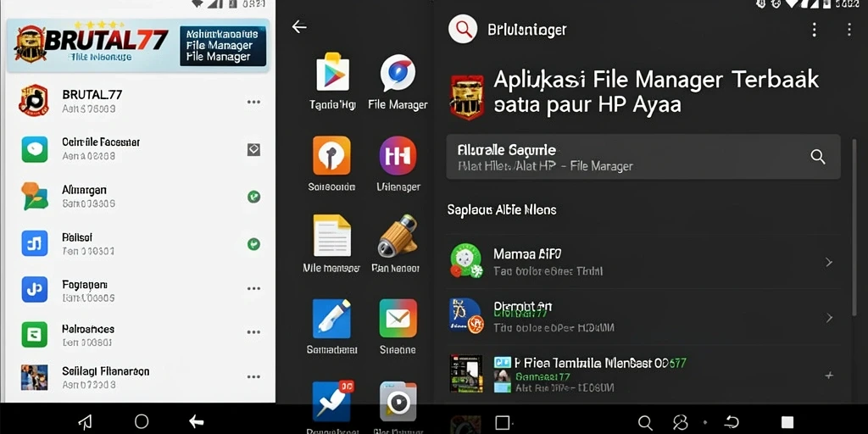The image size is (868, 434).
Task: Open the first vertical dots menu in the header
Action: click(x=814, y=30)
